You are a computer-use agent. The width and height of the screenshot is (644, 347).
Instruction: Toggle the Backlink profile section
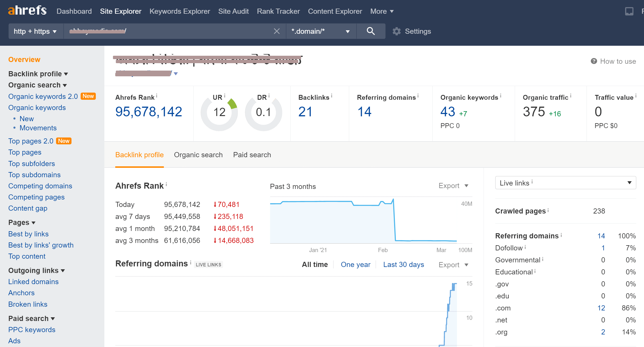coord(38,73)
